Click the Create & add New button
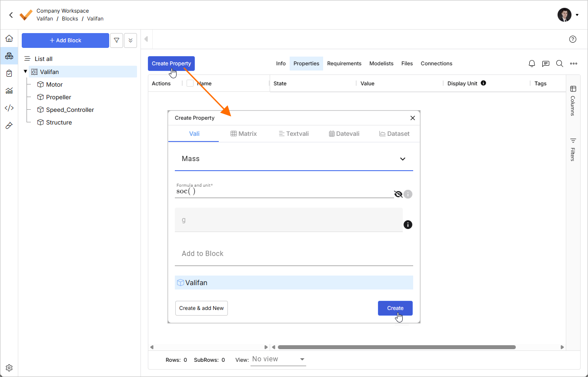Viewport: 588px width, 377px height. [201, 308]
